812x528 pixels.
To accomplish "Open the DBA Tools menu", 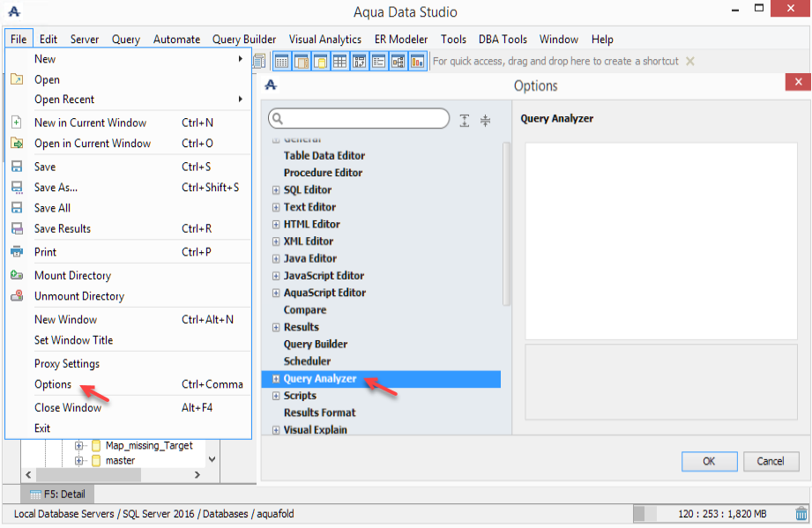I will tap(503, 40).
